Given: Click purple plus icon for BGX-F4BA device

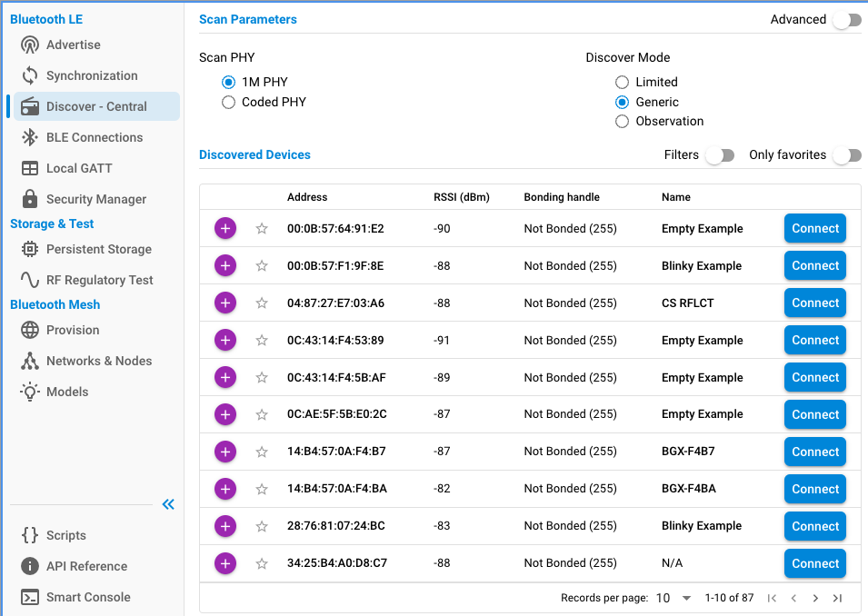Looking at the screenshot, I should 225,489.
